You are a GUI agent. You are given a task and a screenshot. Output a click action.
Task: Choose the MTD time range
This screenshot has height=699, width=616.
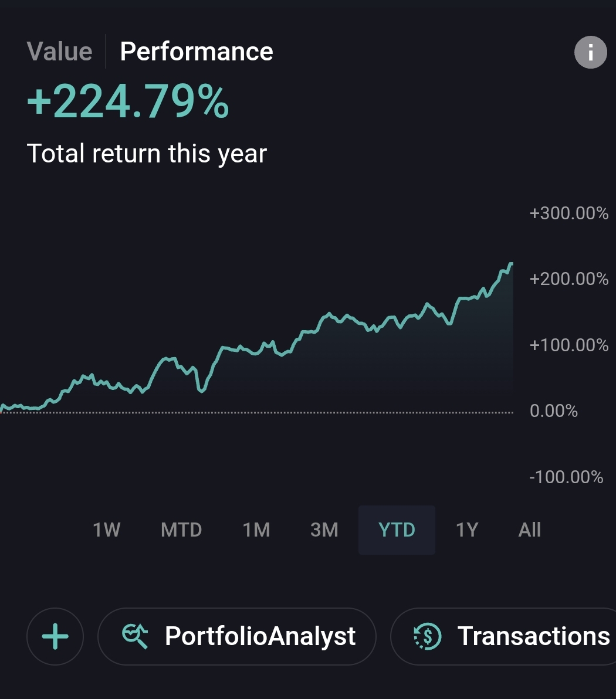[181, 530]
